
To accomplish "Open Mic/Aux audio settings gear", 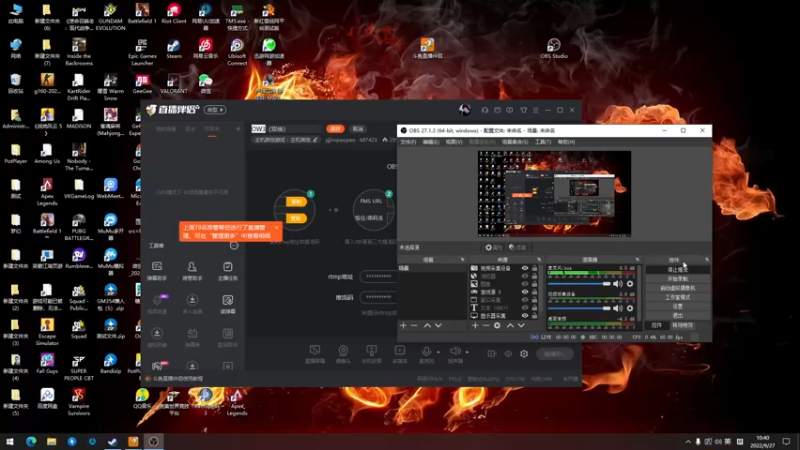I will click(630, 284).
